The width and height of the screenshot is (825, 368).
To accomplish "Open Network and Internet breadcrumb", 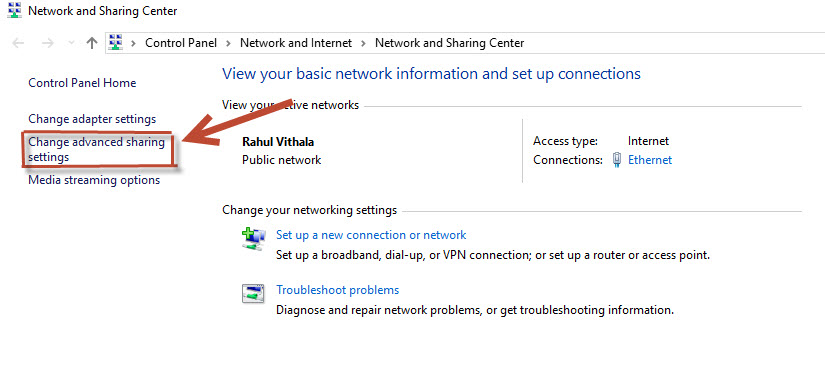I will click(296, 43).
